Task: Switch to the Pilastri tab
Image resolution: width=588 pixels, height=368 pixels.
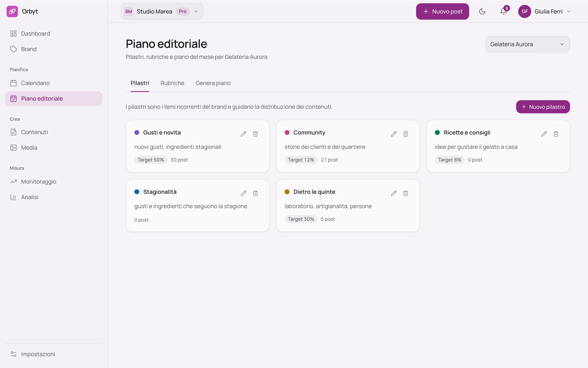Action: pyautogui.click(x=140, y=83)
